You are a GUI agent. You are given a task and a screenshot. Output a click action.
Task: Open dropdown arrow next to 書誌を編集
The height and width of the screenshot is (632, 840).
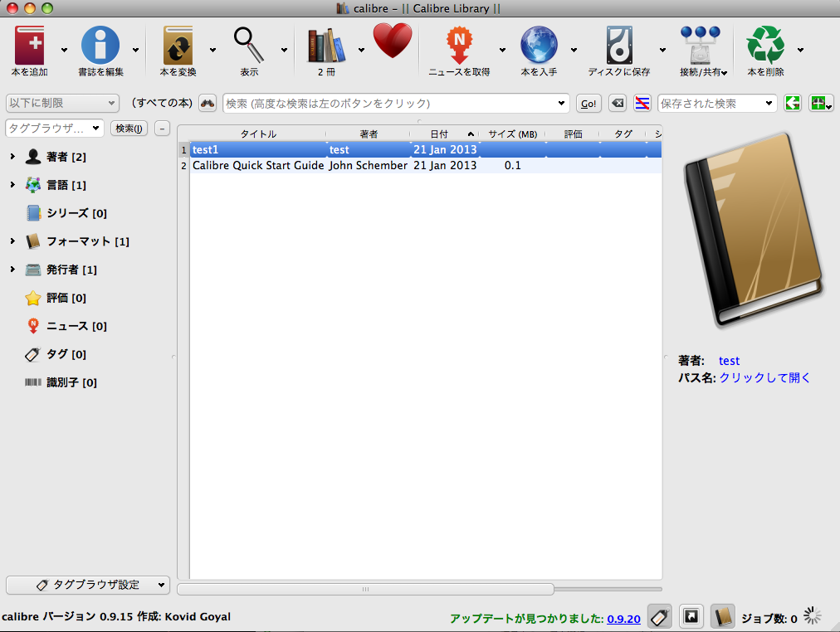[x=135, y=50]
